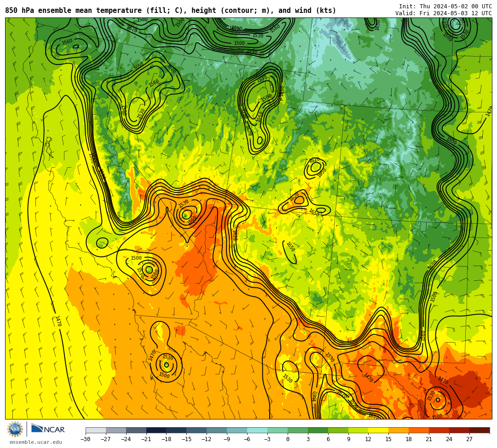Pick the dark red 24 to 27 swatch

click(460, 430)
